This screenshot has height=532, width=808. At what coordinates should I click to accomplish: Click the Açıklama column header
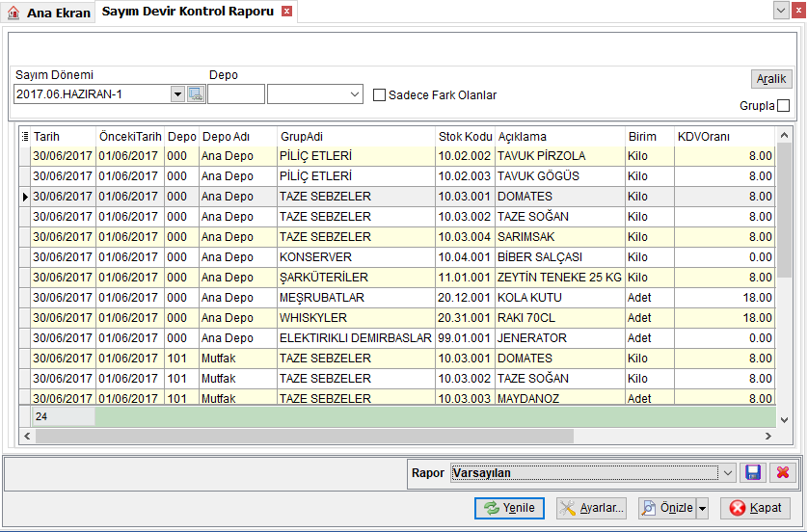click(x=559, y=137)
